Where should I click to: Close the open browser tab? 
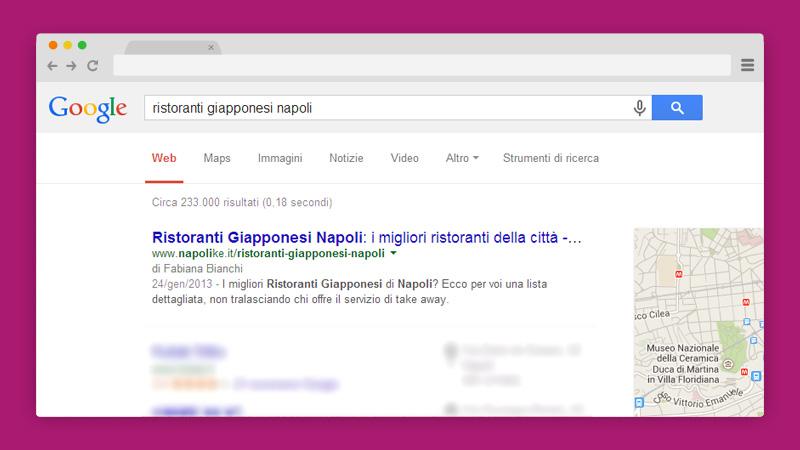click(210, 47)
